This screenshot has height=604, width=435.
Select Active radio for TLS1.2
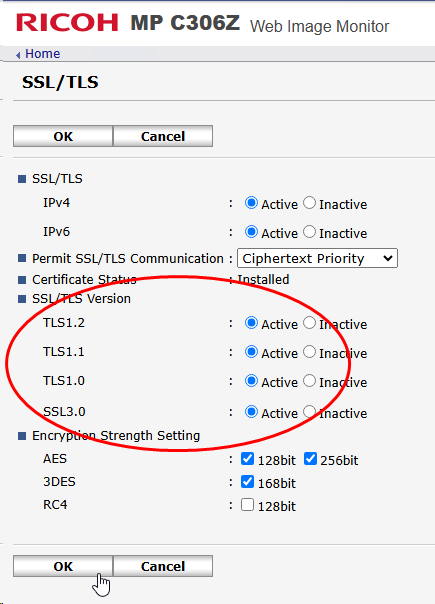(251, 323)
